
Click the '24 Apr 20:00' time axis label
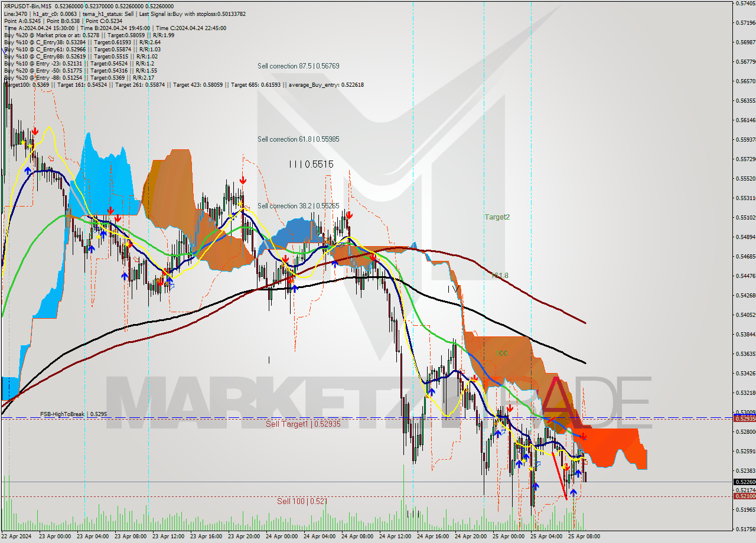[x=470, y=536]
